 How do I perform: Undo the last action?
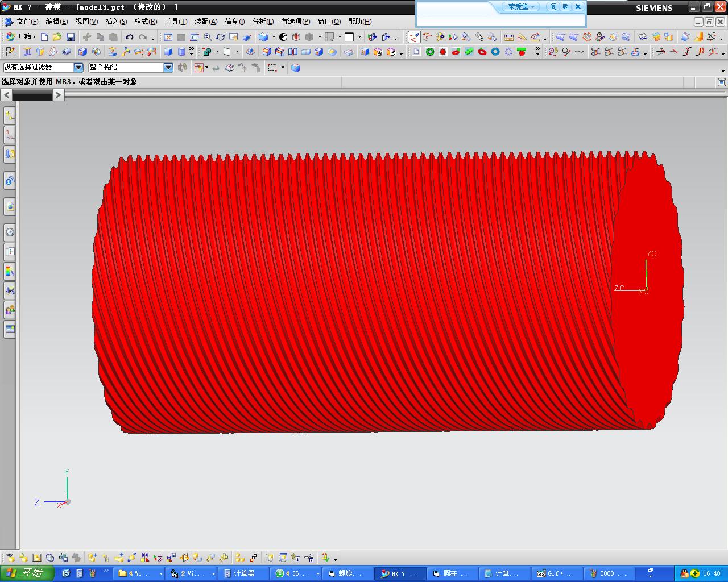pyautogui.click(x=129, y=37)
